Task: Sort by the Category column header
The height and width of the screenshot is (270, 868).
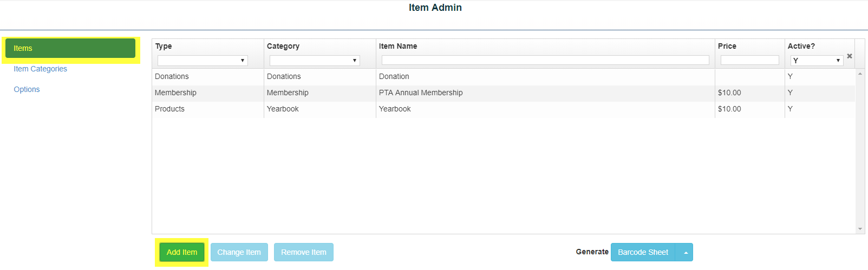Action: coord(283,46)
